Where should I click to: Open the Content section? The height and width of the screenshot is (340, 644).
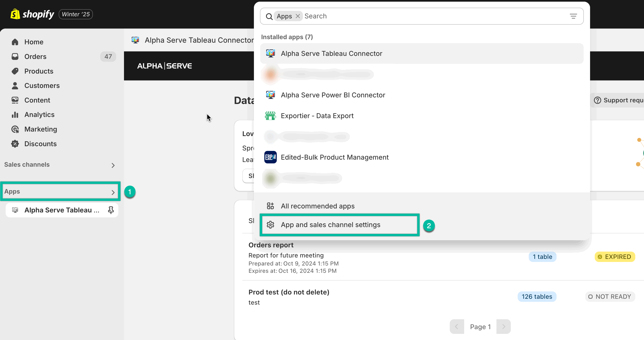pos(37,100)
